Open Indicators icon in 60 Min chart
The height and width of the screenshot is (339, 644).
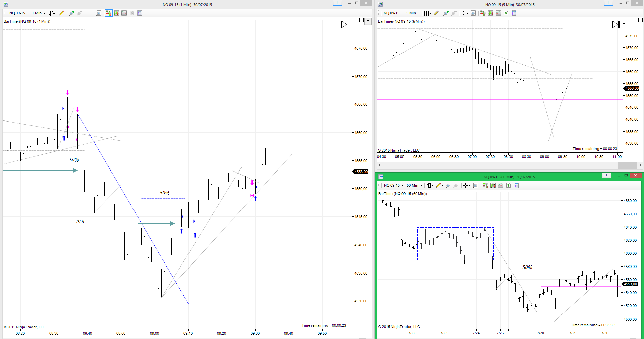pyautogui.click(x=501, y=185)
